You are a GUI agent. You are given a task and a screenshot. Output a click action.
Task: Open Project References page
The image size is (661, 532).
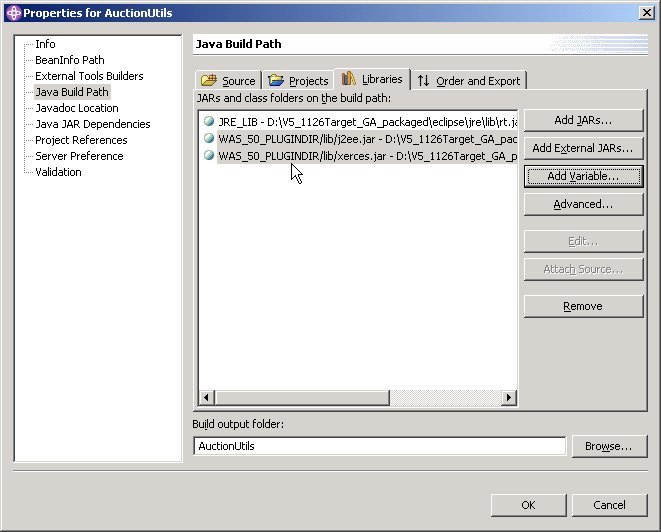tap(81, 140)
